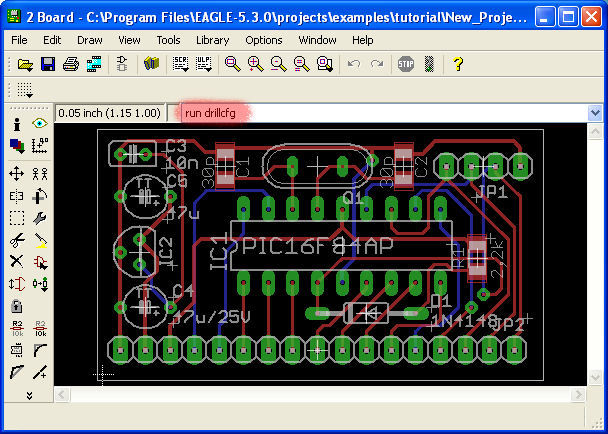
Task: Redraw the screen with the equals magnifier
Action: pos(302,64)
